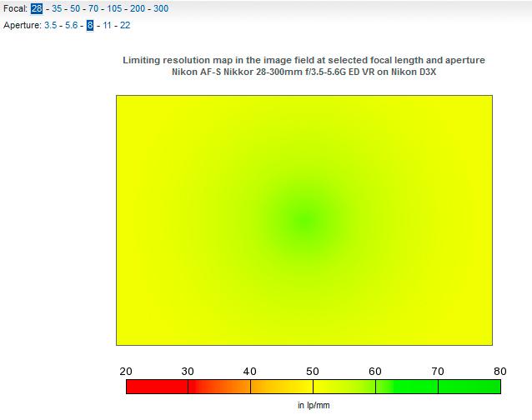Click the Nikon AF-S Nikkor lens subtitle
Viewport: 532px width, 420px height.
(304, 72)
